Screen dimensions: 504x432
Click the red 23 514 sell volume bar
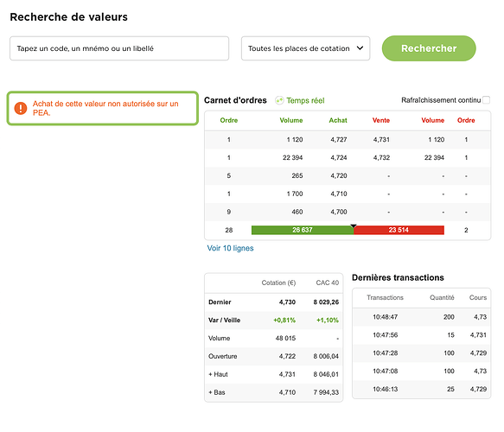(x=399, y=230)
